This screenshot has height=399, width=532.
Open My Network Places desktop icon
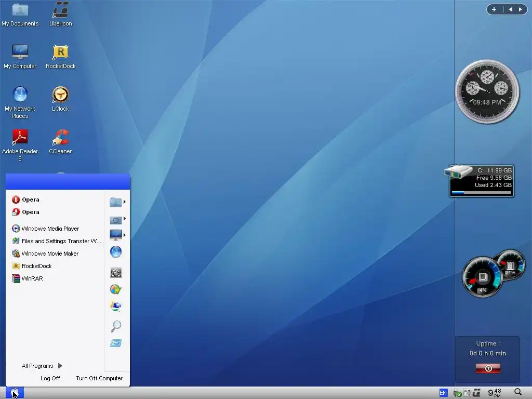tap(20, 102)
